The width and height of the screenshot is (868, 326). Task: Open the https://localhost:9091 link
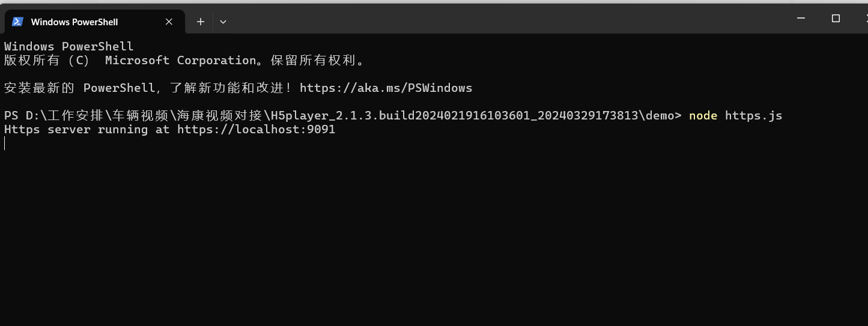tap(256, 130)
